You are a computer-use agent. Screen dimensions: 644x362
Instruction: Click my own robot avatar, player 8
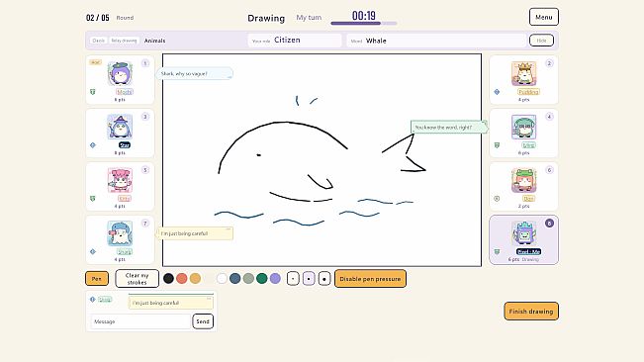(x=523, y=232)
